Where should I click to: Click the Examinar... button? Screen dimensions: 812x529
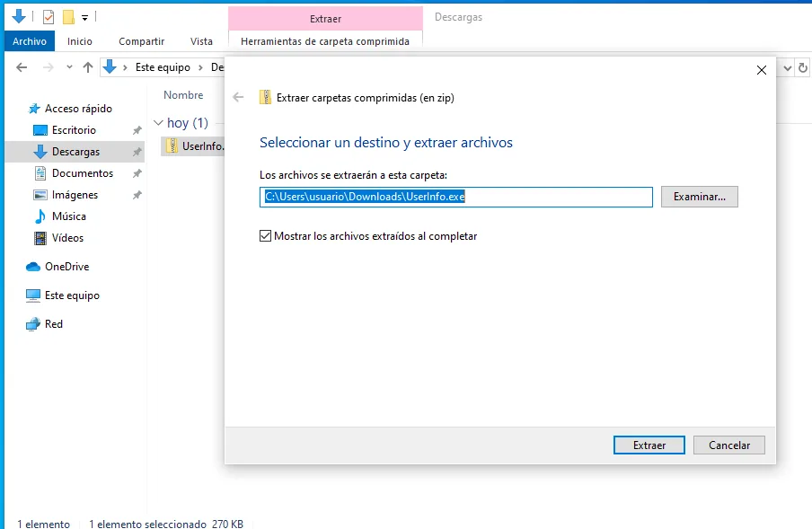coord(699,197)
